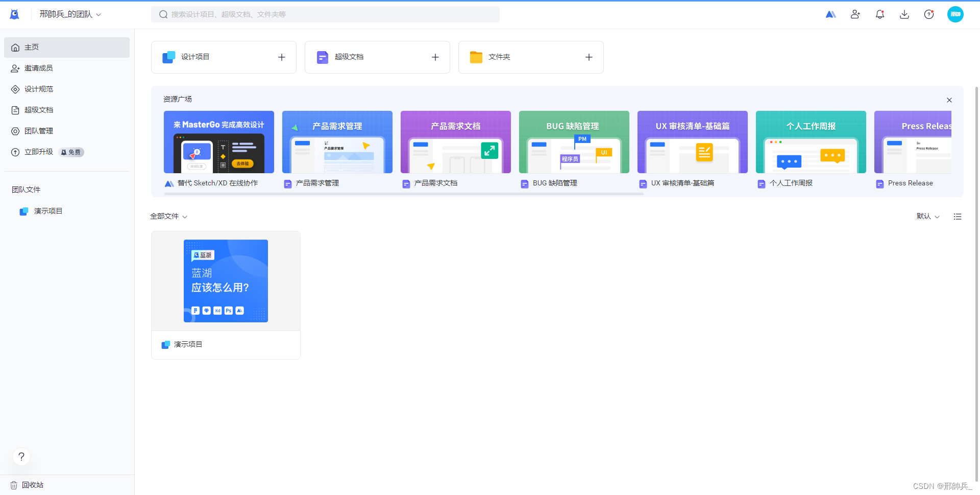Click the Lanhu logo in top-left corner
Viewport: 980px width, 495px height.
pos(14,14)
